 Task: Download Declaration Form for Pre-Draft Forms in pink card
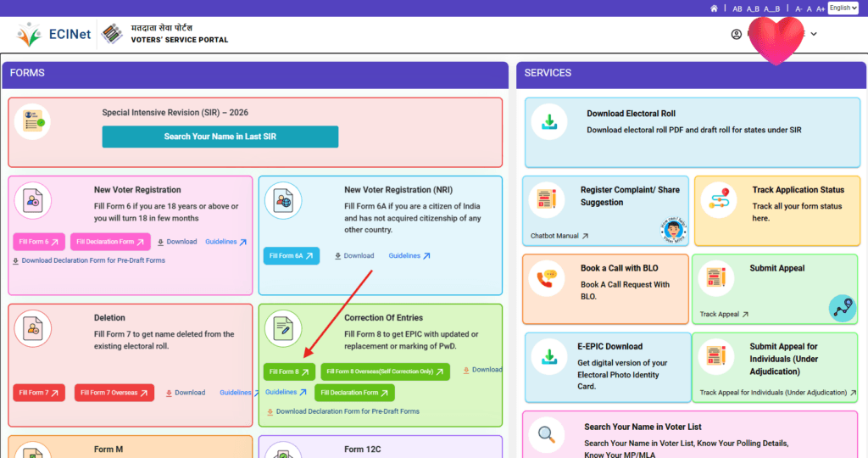88,260
